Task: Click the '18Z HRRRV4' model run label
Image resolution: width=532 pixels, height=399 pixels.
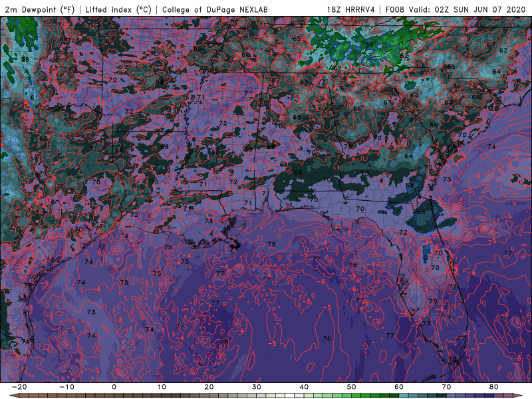Action: 351,9
